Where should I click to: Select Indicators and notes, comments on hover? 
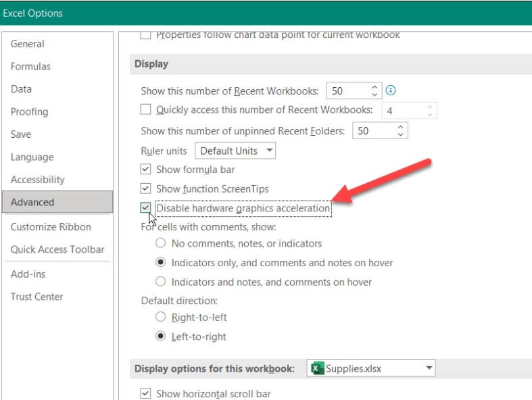pyautogui.click(x=160, y=282)
